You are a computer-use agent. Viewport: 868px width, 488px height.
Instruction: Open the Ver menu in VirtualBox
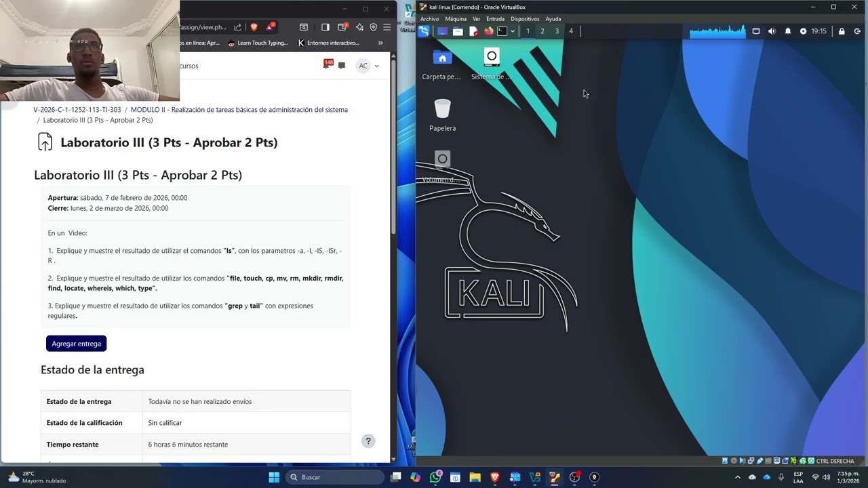[476, 19]
